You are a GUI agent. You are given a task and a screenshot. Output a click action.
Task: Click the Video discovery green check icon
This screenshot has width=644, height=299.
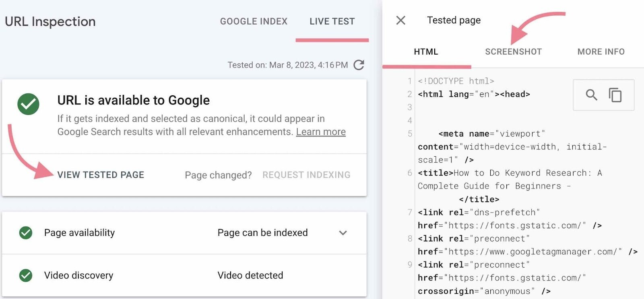click(26, 275)
